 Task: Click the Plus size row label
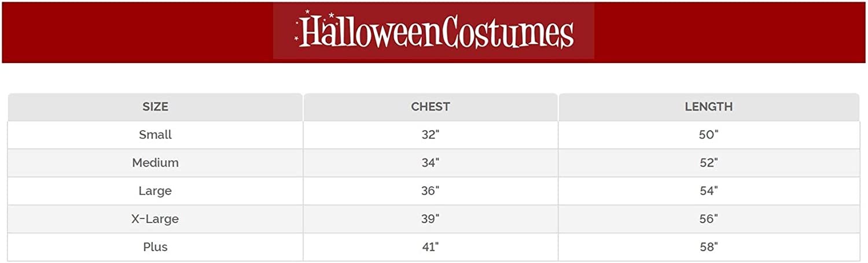(155, 247)
